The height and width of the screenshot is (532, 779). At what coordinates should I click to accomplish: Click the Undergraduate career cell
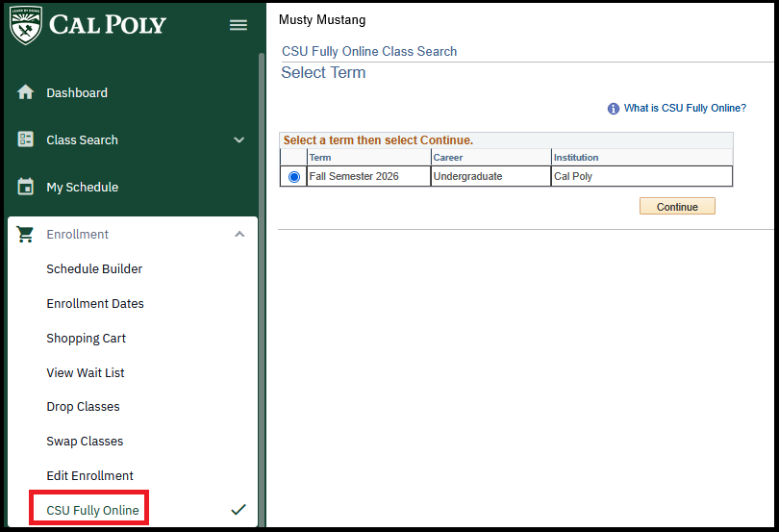[490, 176]
